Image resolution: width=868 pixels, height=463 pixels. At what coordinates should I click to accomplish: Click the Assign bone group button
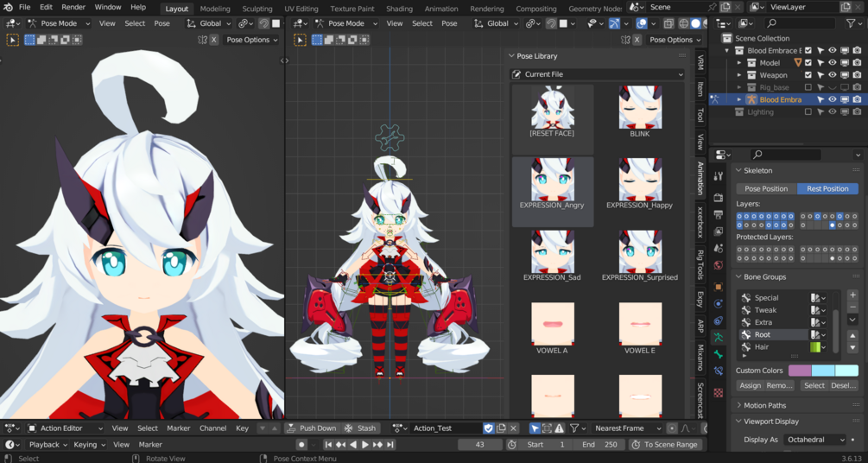(750, 385)
